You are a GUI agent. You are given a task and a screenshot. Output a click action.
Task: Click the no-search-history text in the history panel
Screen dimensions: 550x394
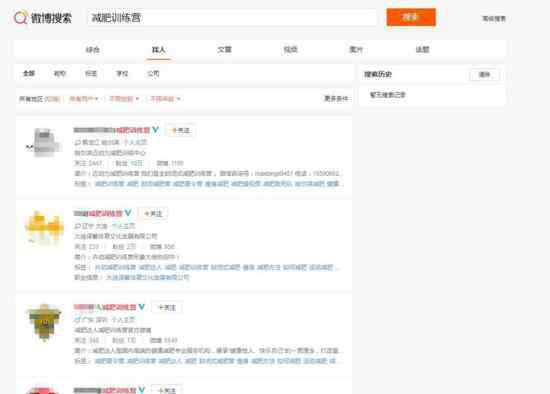(x=388, y=95)
